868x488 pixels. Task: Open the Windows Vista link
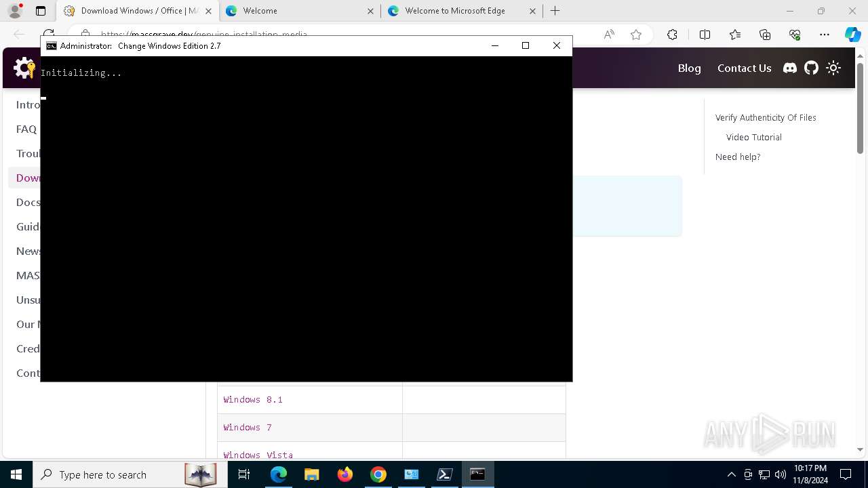click(x=258, y=455)
